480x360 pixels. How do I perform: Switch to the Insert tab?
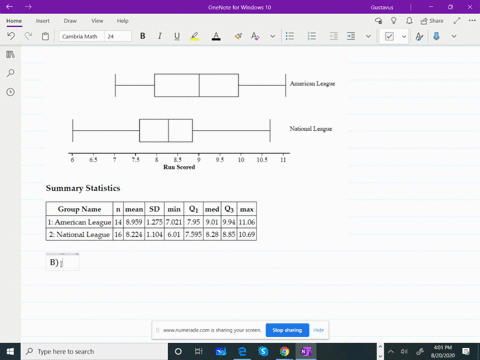click(43, 21)
